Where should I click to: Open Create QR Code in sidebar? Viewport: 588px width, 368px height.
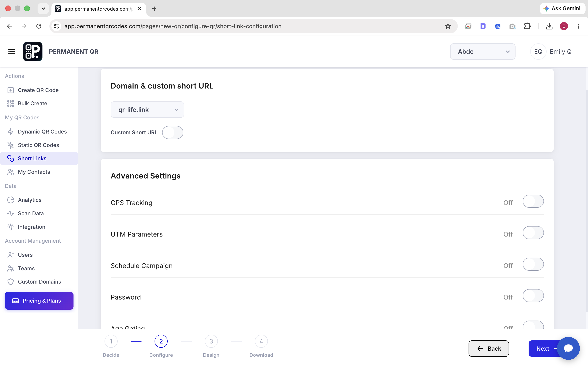point(39,90)
